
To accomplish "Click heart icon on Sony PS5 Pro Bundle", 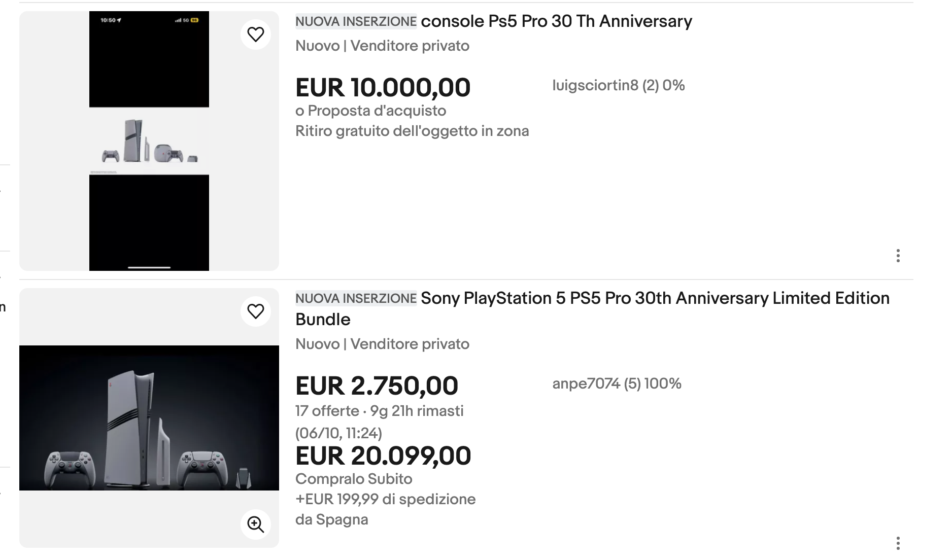I will 255,311.
